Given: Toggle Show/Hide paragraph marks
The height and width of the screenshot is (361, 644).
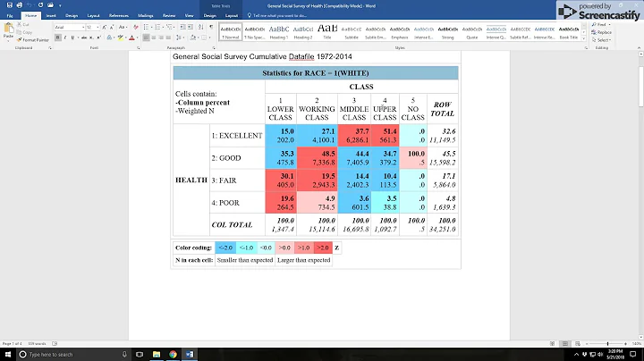Looking at the screenshot, I should [211, 27].
